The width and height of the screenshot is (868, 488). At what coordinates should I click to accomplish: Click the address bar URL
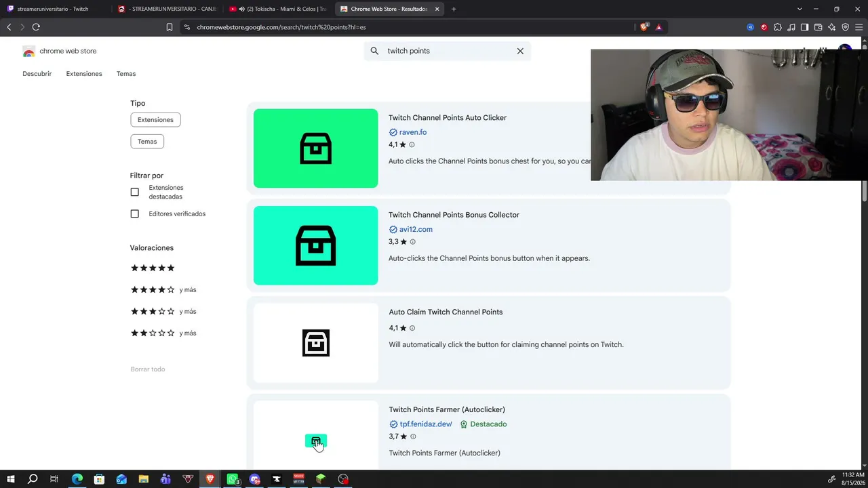(281, 27)
